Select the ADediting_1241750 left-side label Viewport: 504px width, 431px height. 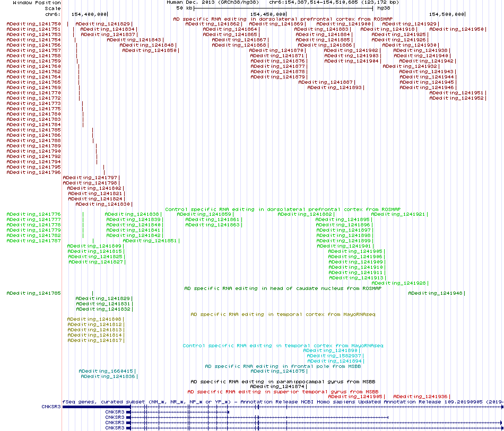click(x=34, y=24)
